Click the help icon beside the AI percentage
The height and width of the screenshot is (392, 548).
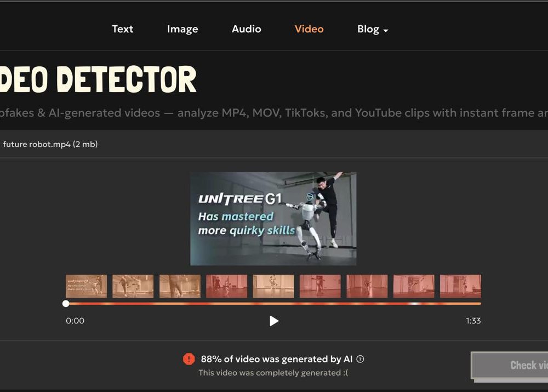(360, 359)
